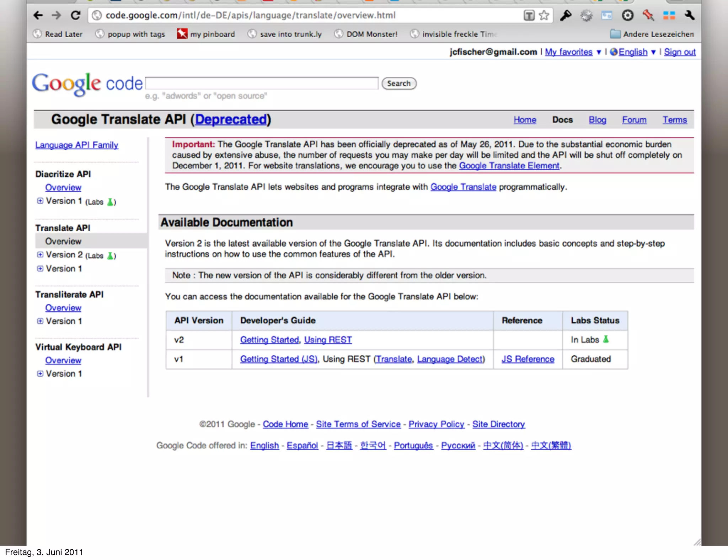This screenshot has height=560, width=728.
Task: Open Andere Lesezeichen bookmarks folder
Action: [x=652, y=34]
